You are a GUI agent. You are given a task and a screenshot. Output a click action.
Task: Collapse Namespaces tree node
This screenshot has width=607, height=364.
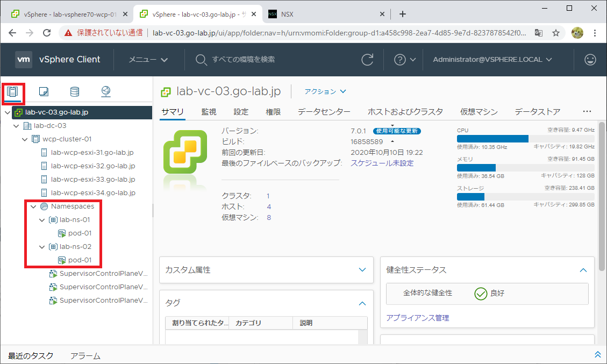point(33,206)
